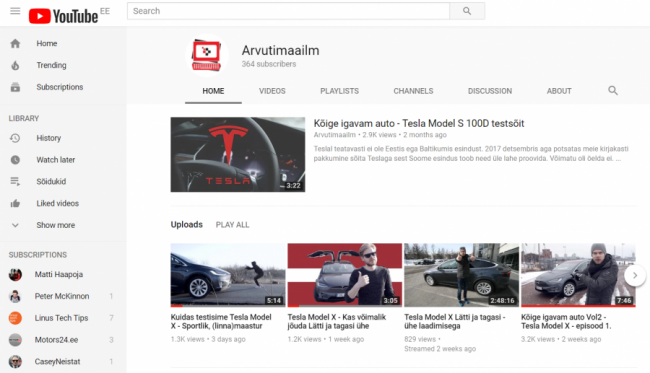Viewport: 650px width, 373px height.
Task: Open thumbnail with 2:48:16 duration
Action: 461,275
